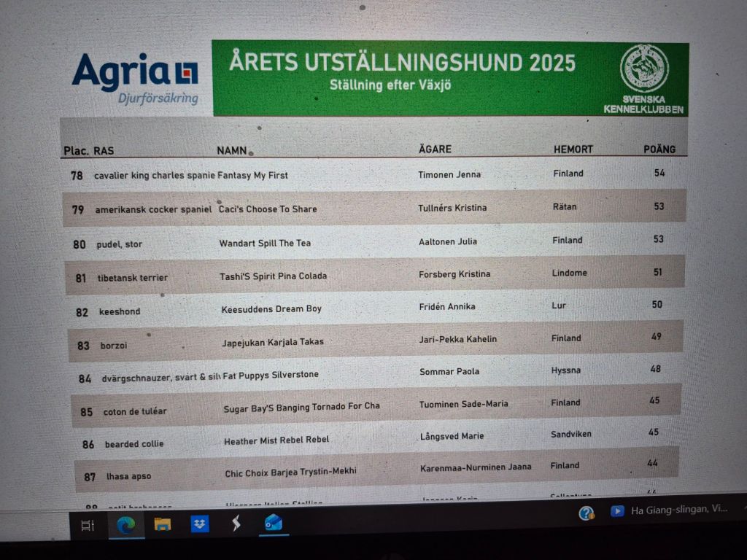747x560 pixels.
Task: Open the Ha Giang-slingan news item
Action: [x=678, y=510]
